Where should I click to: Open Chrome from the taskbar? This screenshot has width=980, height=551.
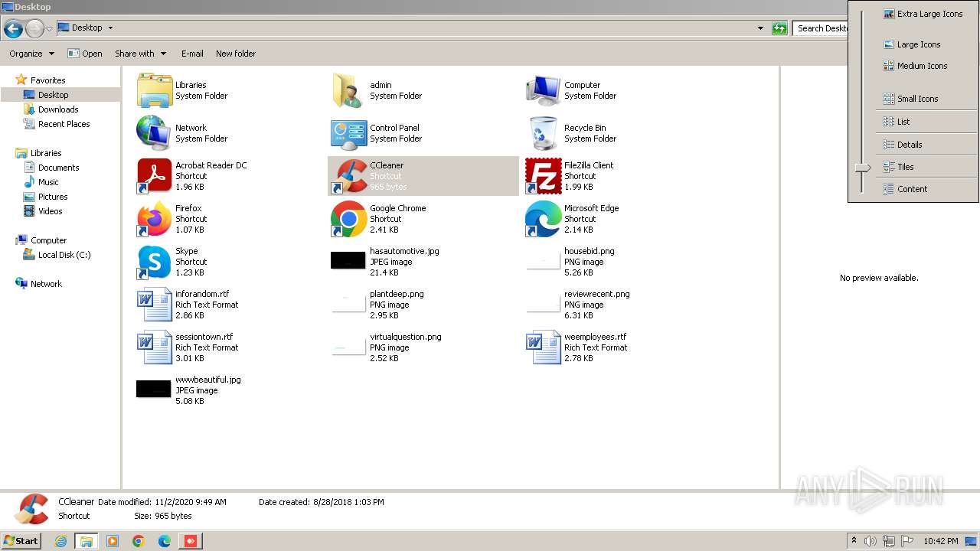[x=139, y=541]
